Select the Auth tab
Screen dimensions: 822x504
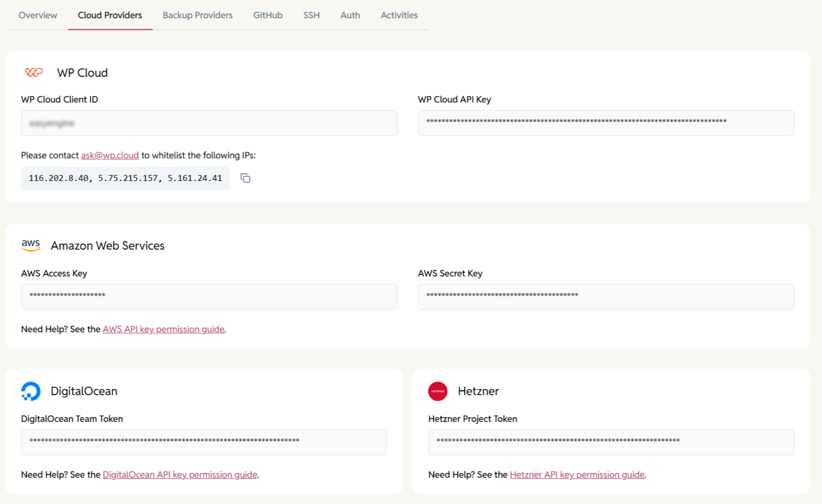pyautogui.click(x=350, y=15)
